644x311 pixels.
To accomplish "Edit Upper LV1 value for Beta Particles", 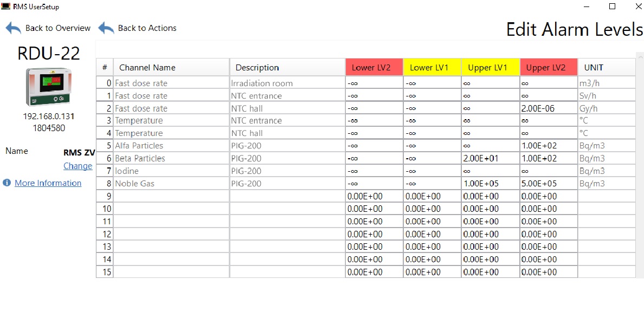I will tap(490, 159).
